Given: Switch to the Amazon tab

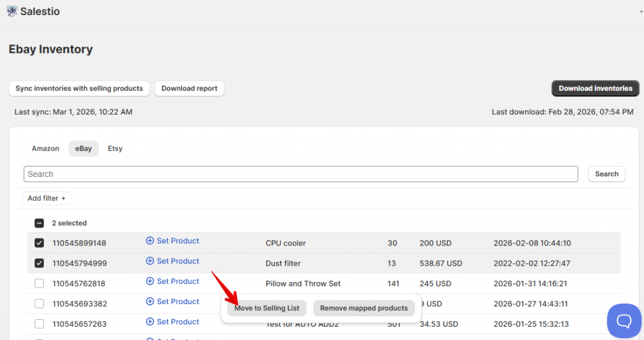Looking at the screenshot, I should pyautogui.click(x=45, y=149).
